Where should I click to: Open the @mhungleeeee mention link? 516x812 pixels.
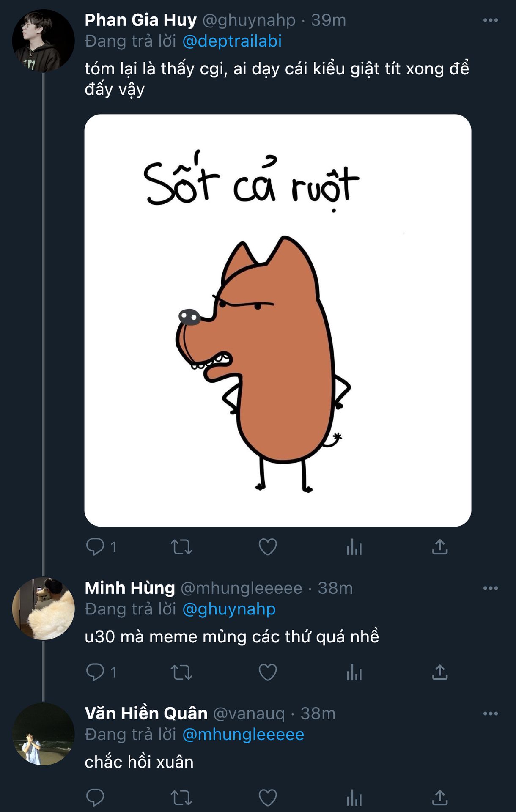coord(243,735)
